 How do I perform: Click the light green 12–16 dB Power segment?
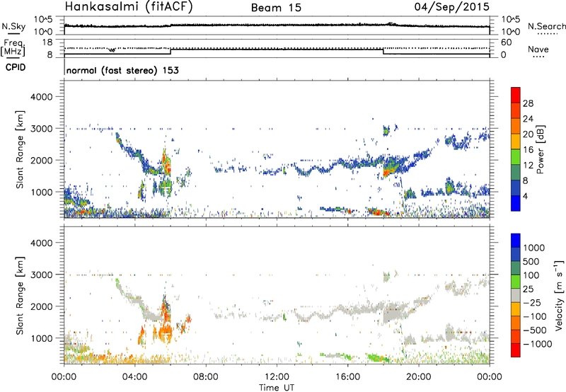(x=516, y=156)
